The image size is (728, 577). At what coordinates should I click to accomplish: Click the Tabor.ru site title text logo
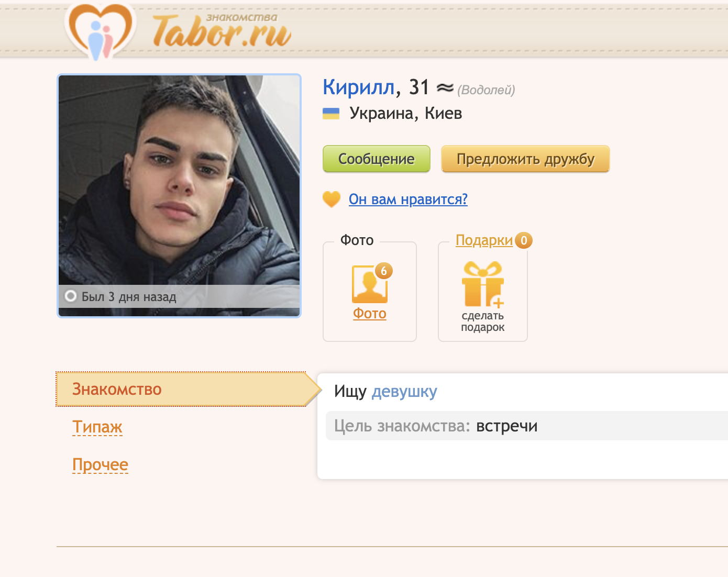pos(222,31)
